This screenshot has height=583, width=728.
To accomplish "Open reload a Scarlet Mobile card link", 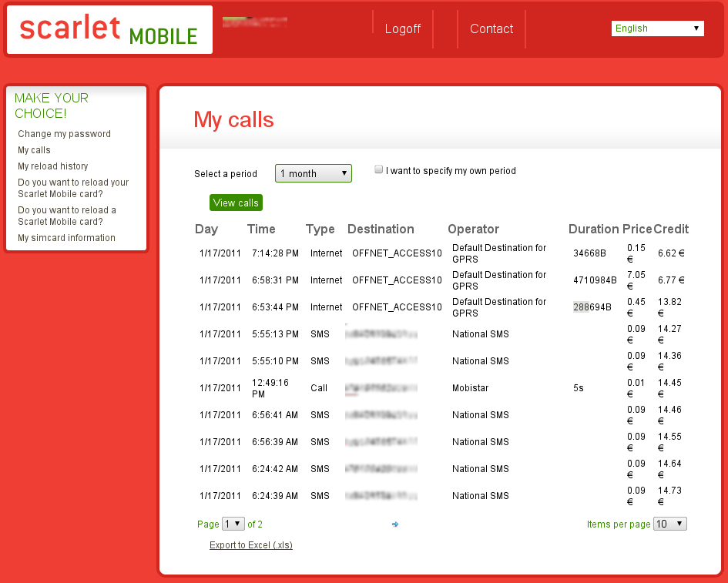I will click(x=67, y=216).
